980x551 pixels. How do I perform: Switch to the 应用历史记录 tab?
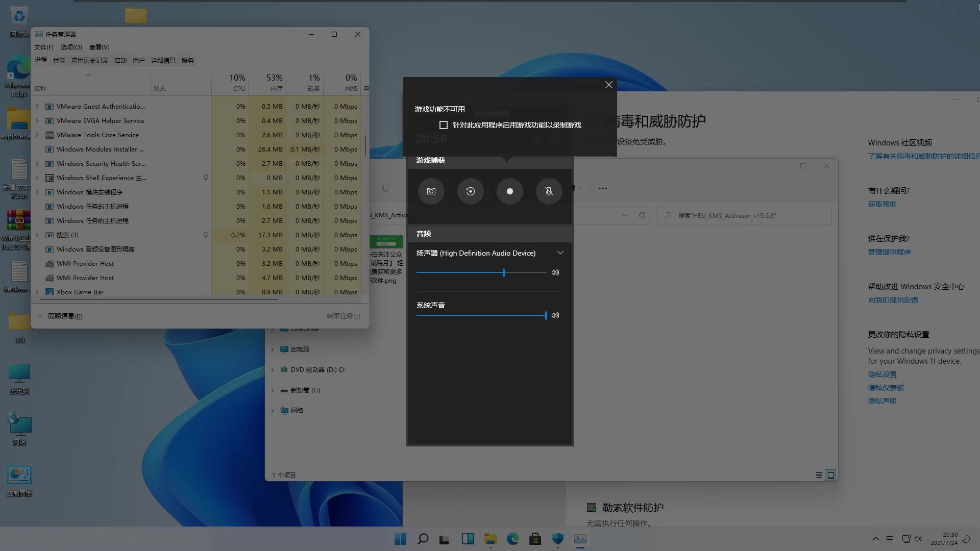point(90,60)
